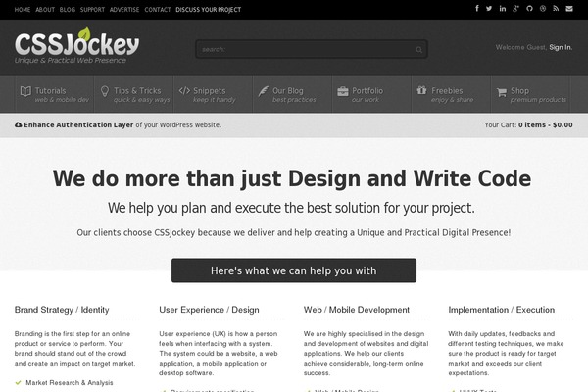Image resolution: width=588 pixels, height=392 pixels.
Task: Click the Our Blog feather icon
Action: coord(264,91)
